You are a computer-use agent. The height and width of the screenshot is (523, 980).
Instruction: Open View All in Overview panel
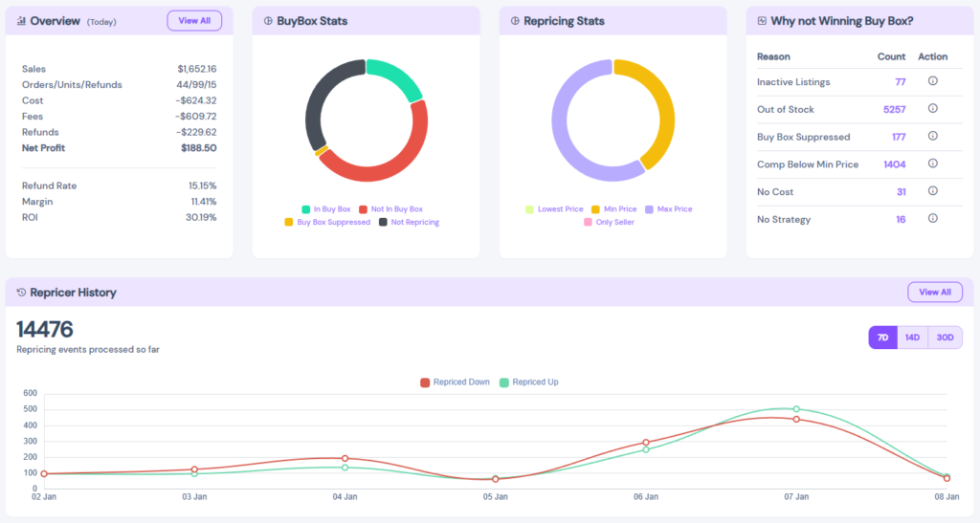[194, 21]
